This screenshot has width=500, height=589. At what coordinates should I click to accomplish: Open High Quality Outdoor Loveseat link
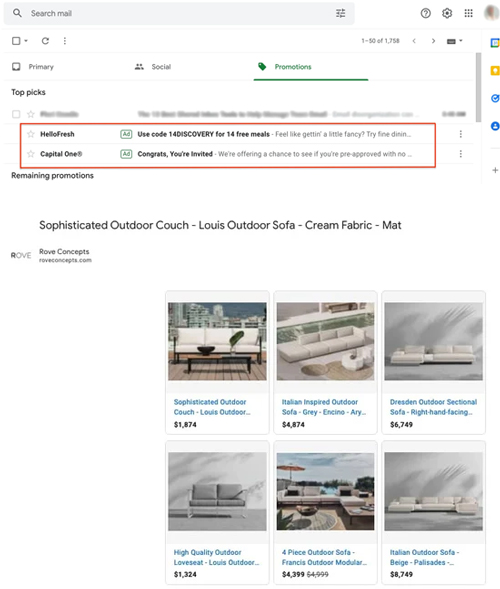click(x=216, y=557)
